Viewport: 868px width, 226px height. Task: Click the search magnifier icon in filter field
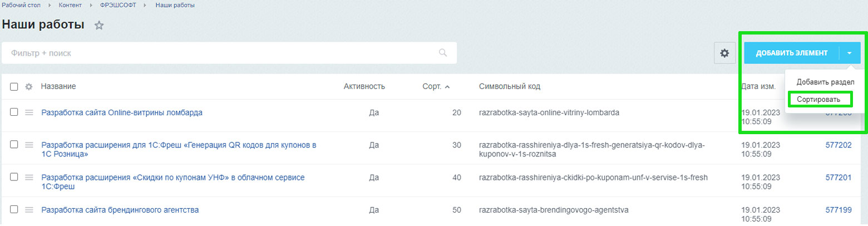[x=443, y=53]
